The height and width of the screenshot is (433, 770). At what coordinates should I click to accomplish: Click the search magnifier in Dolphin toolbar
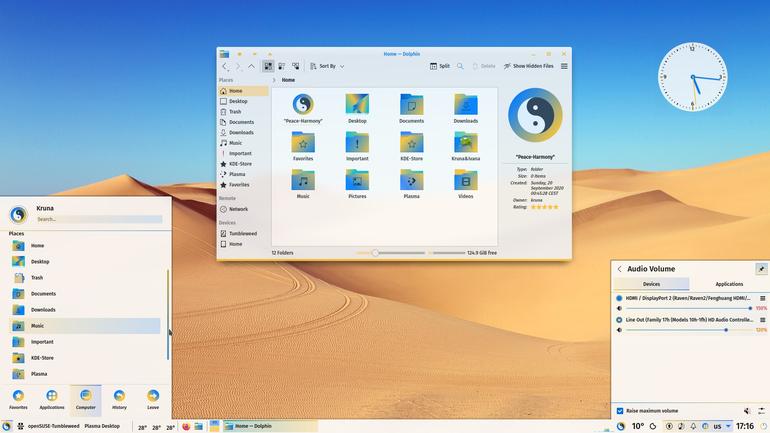460,66
